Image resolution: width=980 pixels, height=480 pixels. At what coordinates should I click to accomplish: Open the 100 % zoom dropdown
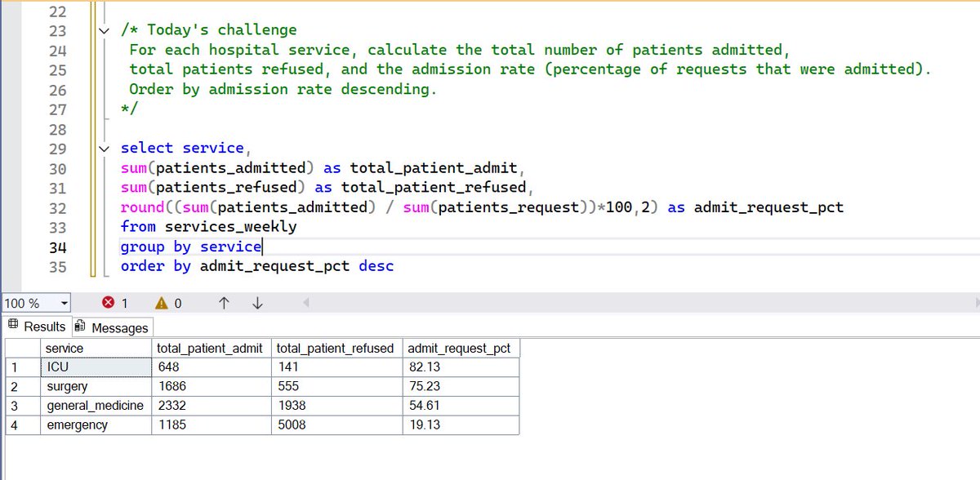point(64,303)
